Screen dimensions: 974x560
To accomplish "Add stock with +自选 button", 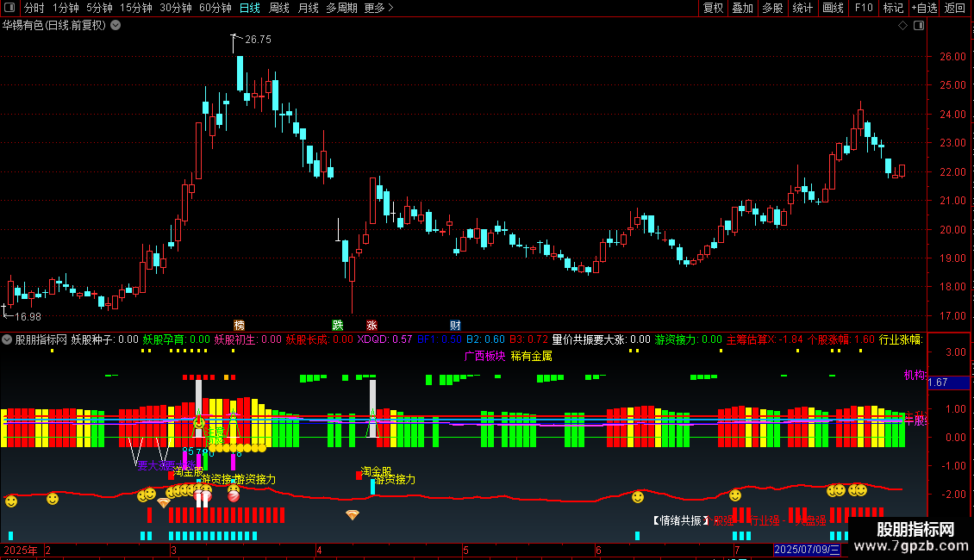I will (x=924, y=8).
